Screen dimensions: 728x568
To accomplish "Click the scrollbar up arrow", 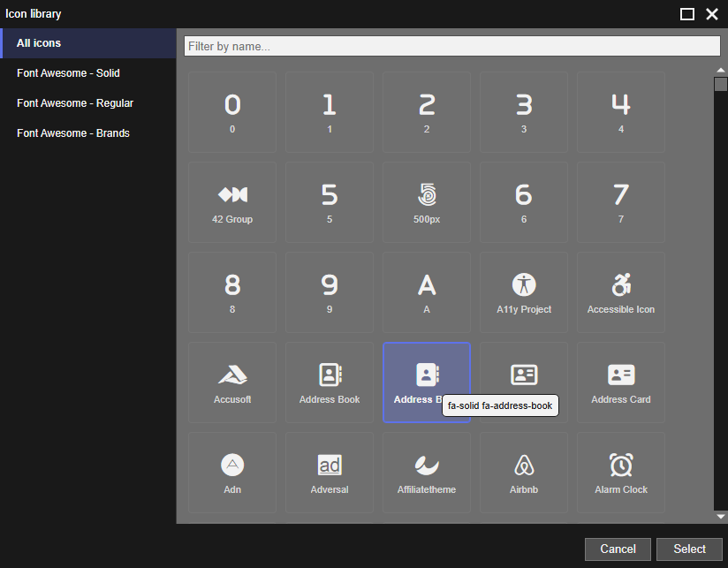I will click(x=721, y=70).
